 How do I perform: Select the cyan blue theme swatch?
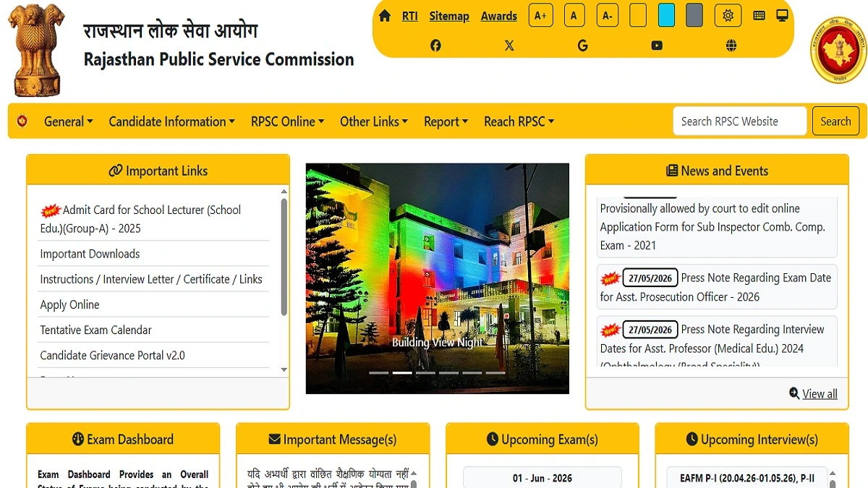pyautogui.click(x=666, y=15)
